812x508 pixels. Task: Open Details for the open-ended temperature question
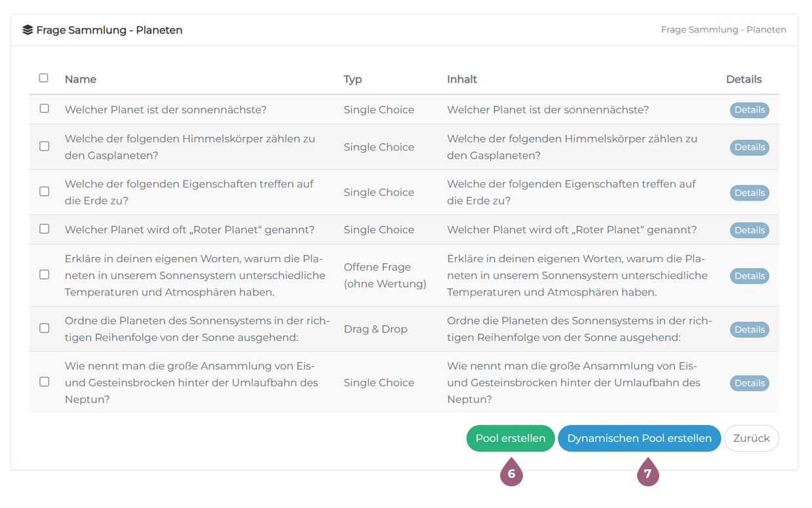tap(749, 276)
